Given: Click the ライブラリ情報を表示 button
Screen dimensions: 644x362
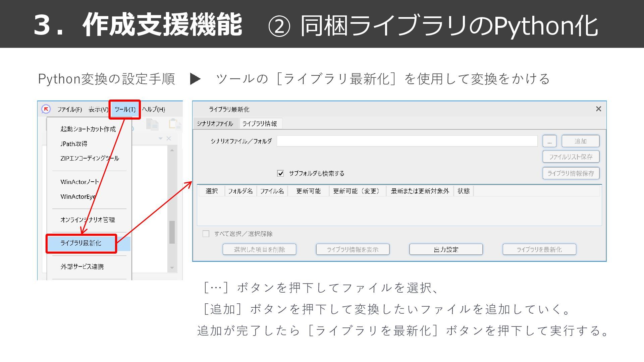Looking at the screenshot, I should 353,249.
